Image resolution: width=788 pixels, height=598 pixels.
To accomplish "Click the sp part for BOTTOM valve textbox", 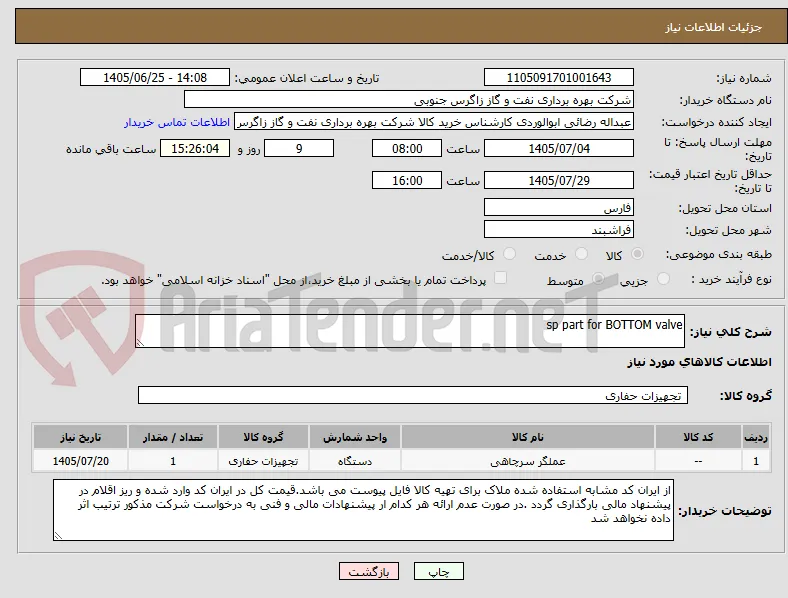I will [410, 331].
